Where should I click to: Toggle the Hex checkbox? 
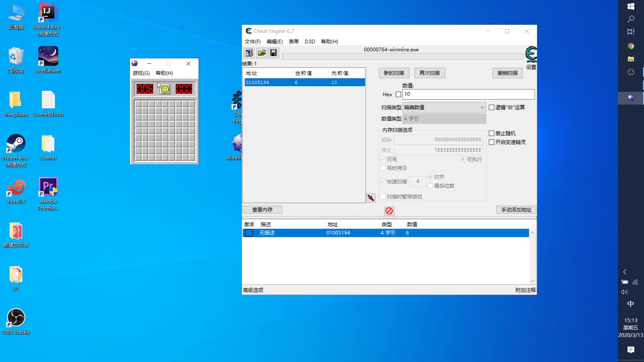tap(398, 95)
